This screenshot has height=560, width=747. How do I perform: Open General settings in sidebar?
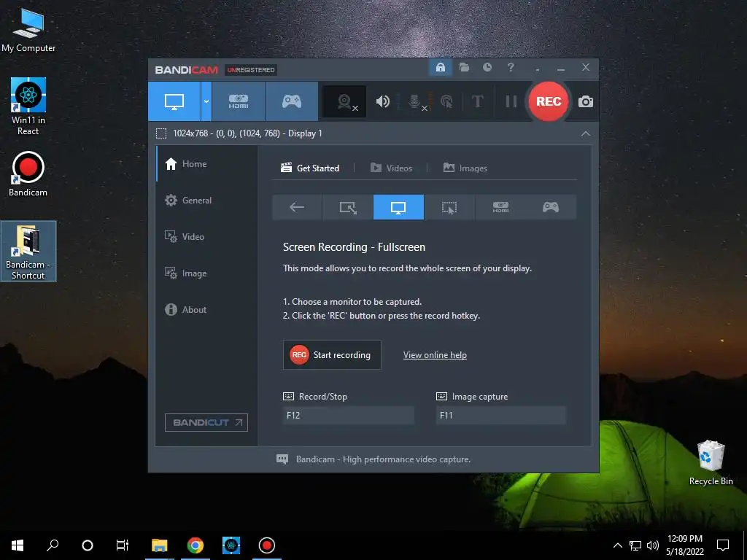point(206,201)
